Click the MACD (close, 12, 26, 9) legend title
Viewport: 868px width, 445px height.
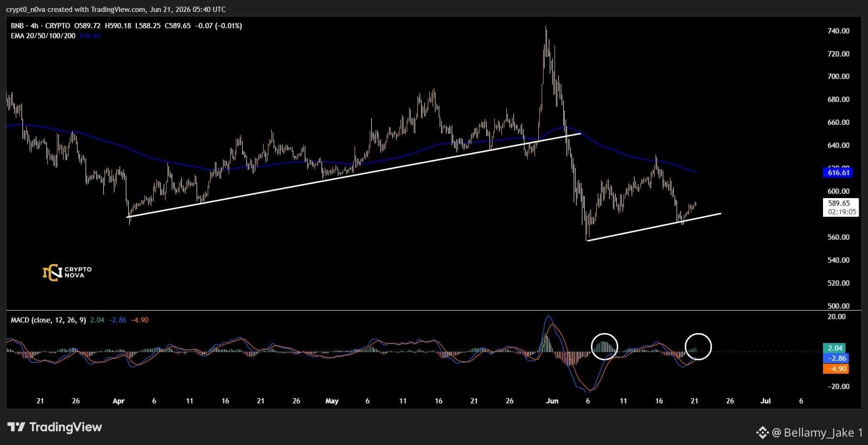(x=48, y=320)
